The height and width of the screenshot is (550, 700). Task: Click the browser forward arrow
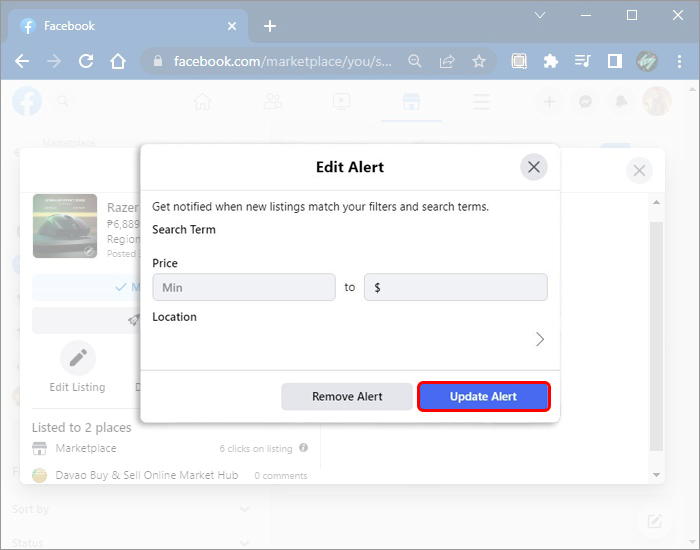point(54,61)
